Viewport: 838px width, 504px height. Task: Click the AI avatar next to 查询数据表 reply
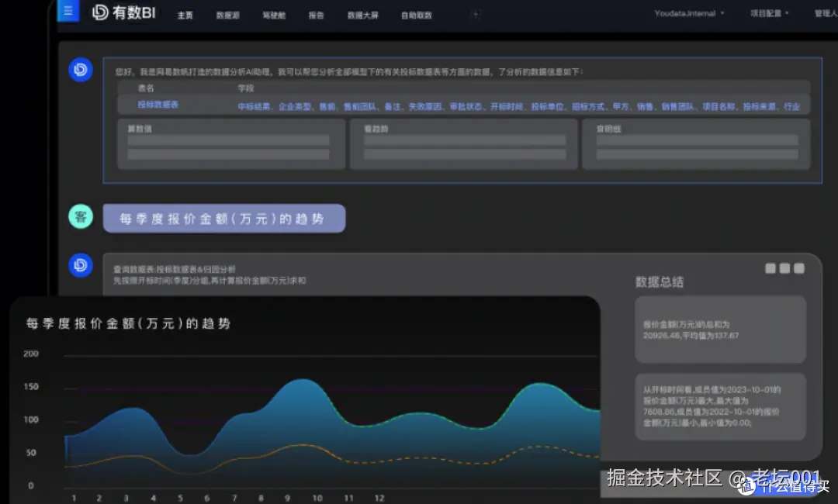pos(80,265)
